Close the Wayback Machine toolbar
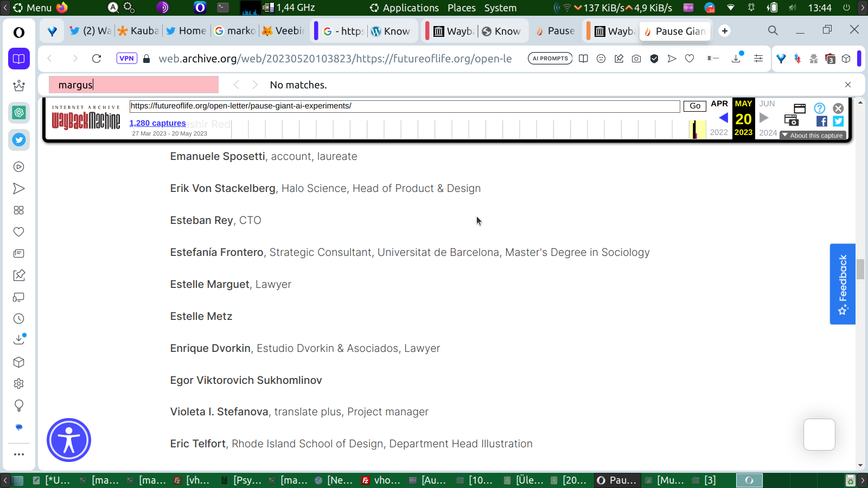Viewport: 868px width, 488px height. pyautogui.click(x=838, y=108)
